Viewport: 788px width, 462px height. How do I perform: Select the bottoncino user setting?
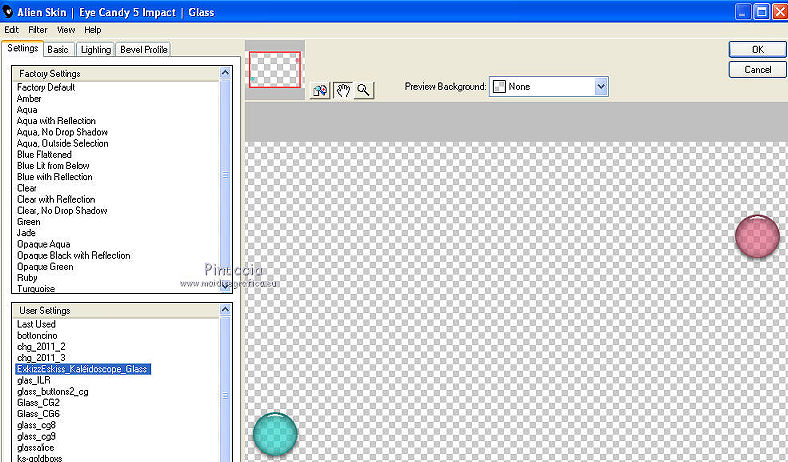[37, 335]
